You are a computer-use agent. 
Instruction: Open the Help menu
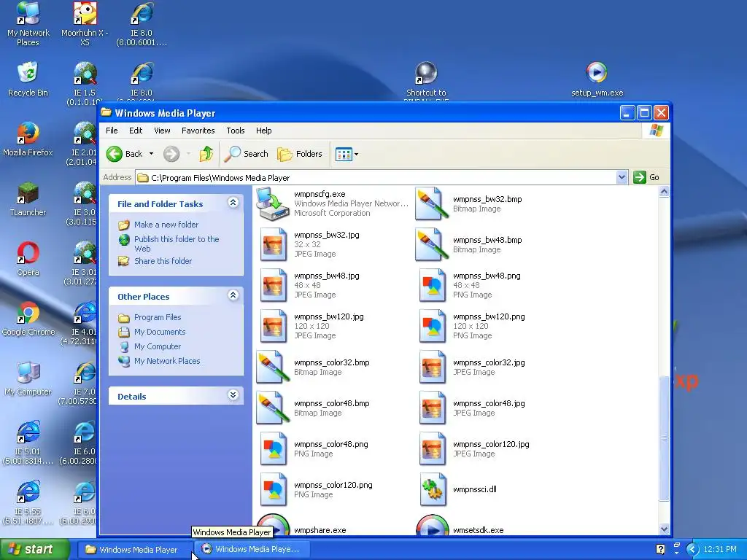[x=263, y=131]
